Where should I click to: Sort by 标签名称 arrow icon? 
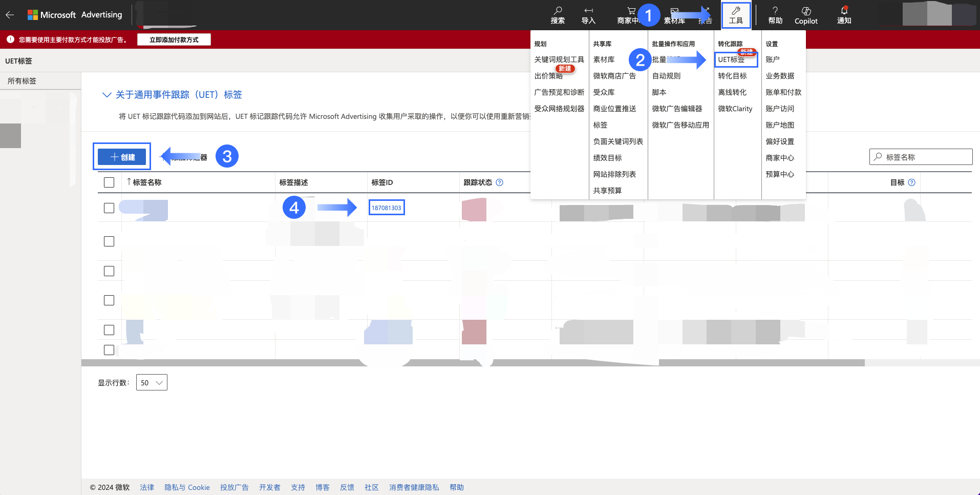(129, 182)
